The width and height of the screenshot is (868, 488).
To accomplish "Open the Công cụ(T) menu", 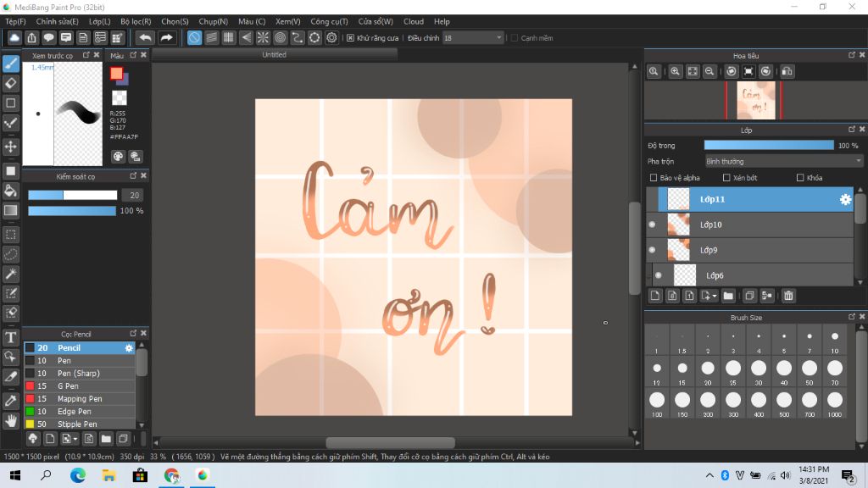I will 329,21.
